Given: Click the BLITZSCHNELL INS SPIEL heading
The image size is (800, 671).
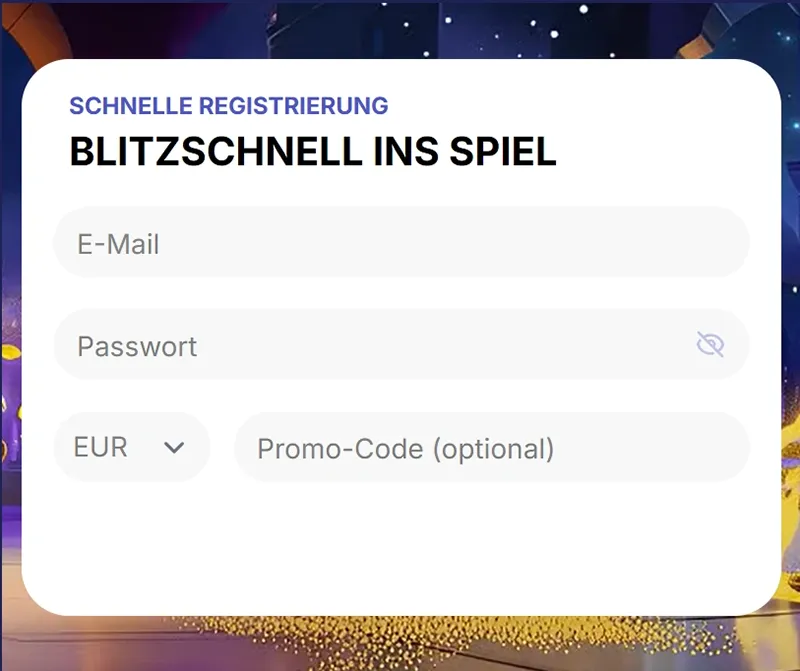Looking at the screenshot, I should click(x=312, y=152).
